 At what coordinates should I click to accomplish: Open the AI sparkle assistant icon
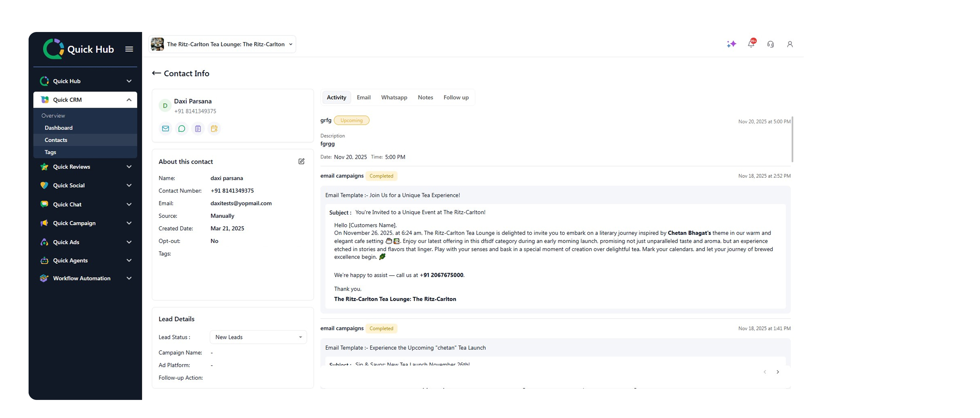pyautogui.click(x=731, y=44)
